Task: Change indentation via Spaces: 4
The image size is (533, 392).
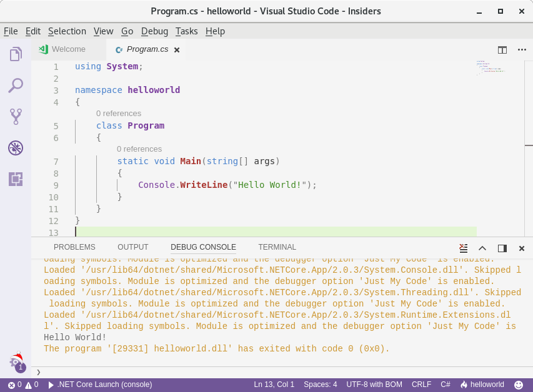Action: pyautogui.click(x=321, y=385)
